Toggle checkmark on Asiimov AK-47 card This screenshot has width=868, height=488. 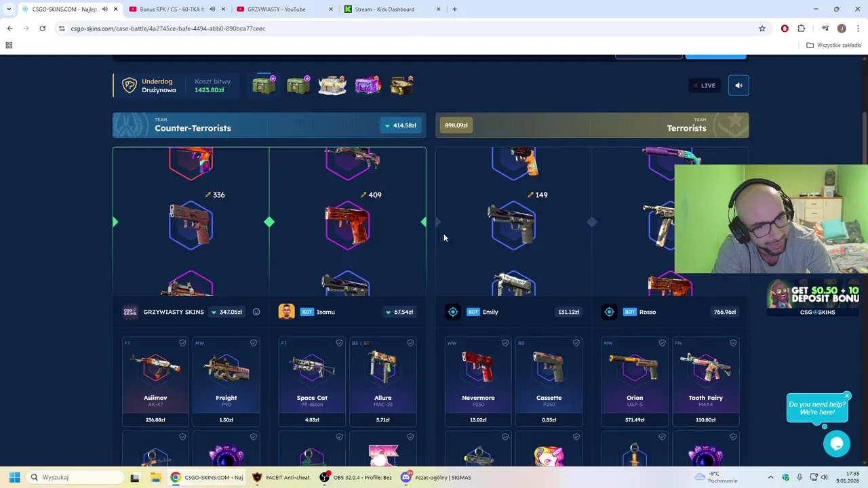[182, 343]
